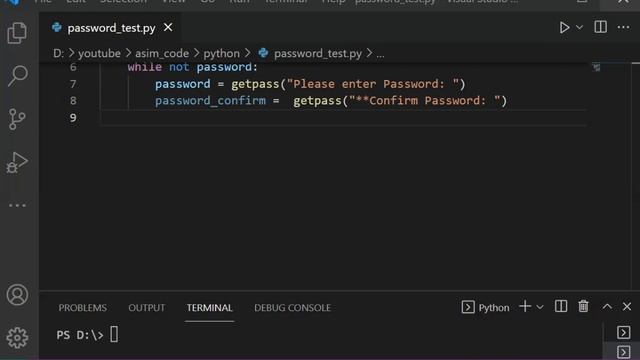
Task: Switch to the TERMINAL panel tab
Action: coord(209,308)
